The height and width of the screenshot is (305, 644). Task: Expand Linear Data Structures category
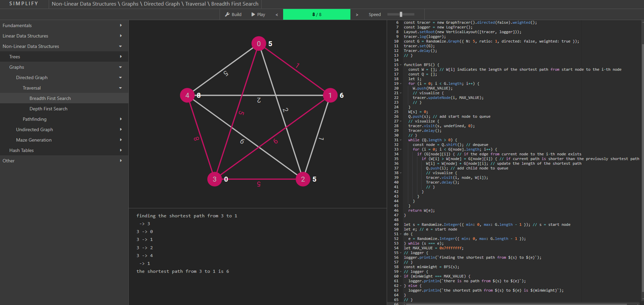point(64,36)
